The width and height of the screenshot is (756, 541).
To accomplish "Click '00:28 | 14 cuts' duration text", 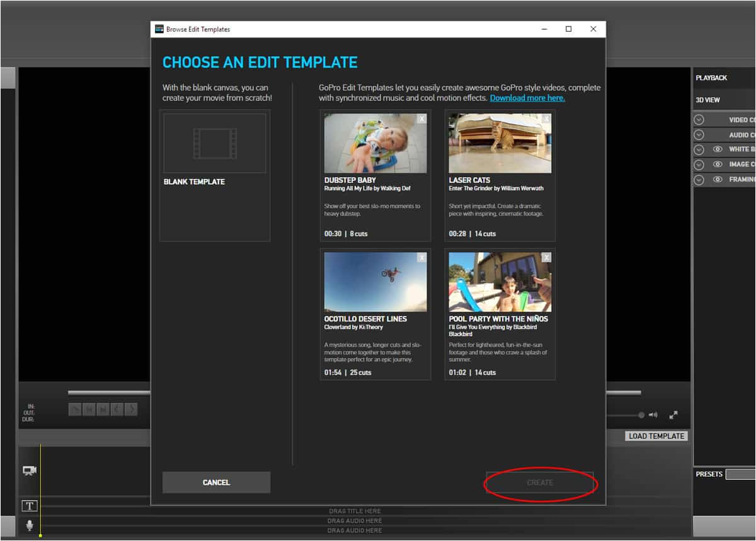I will pyautogui.click(x=472, y=234).
